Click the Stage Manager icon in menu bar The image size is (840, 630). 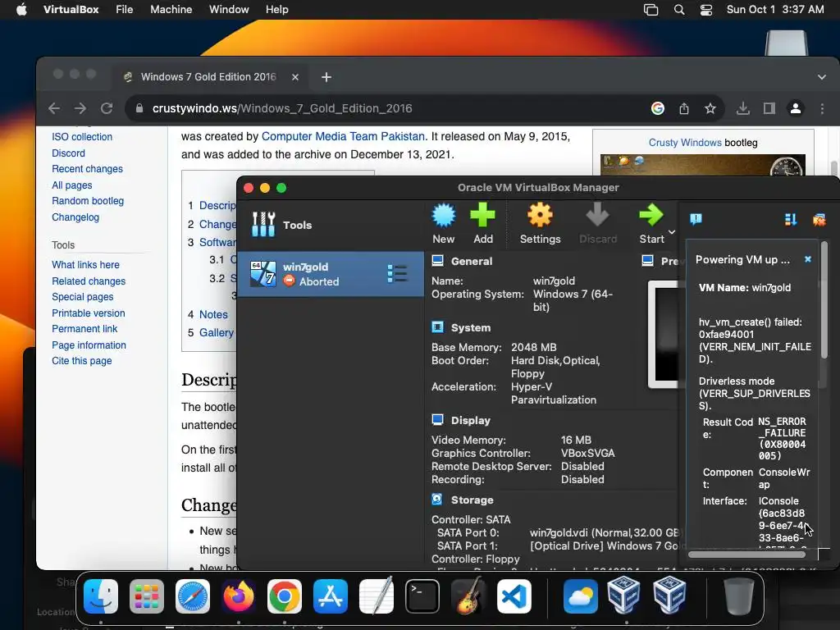tap(651, 10)
